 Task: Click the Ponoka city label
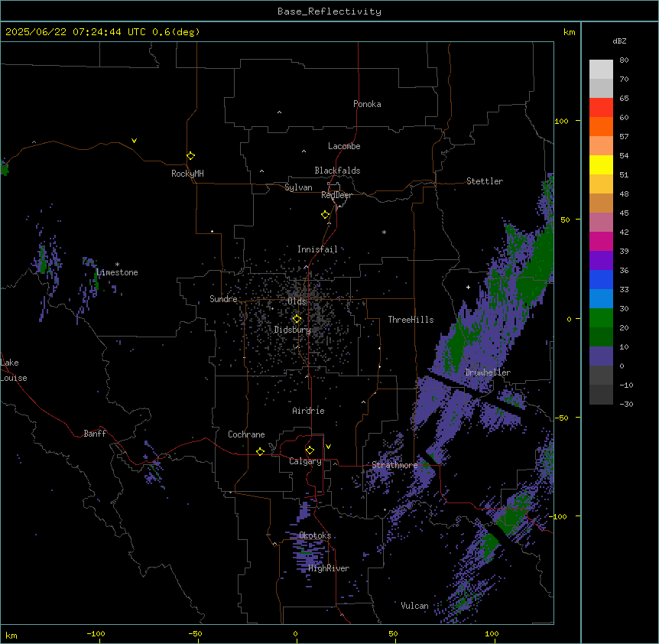367,104
